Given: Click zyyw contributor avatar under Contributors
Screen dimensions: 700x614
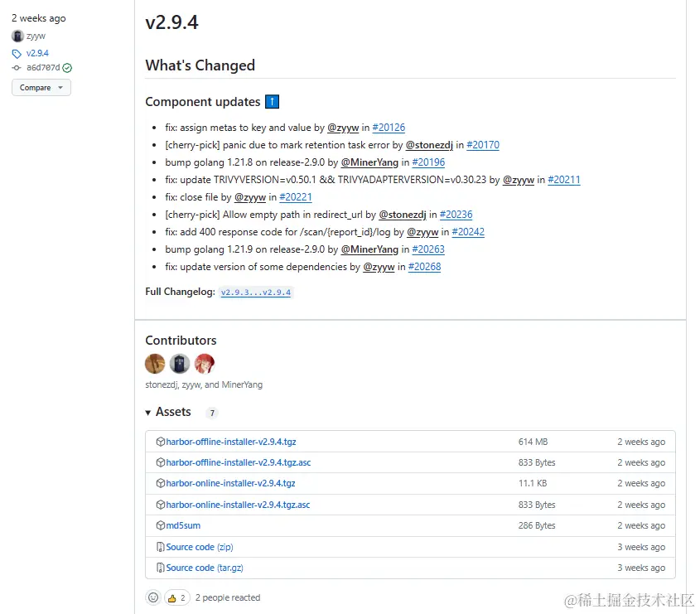Looking at the screenshot, I should click(x=180, y=364).
